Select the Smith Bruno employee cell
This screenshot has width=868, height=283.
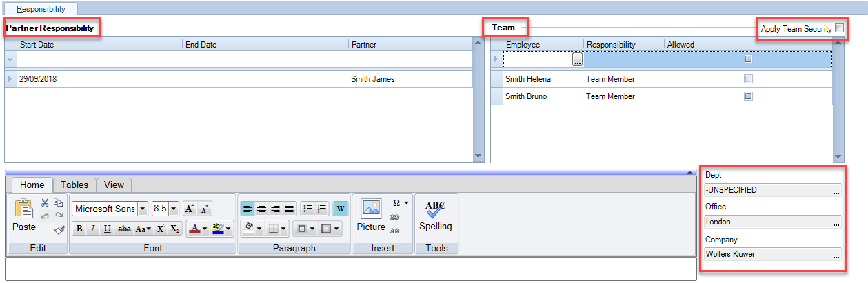[x=543, y=96]
